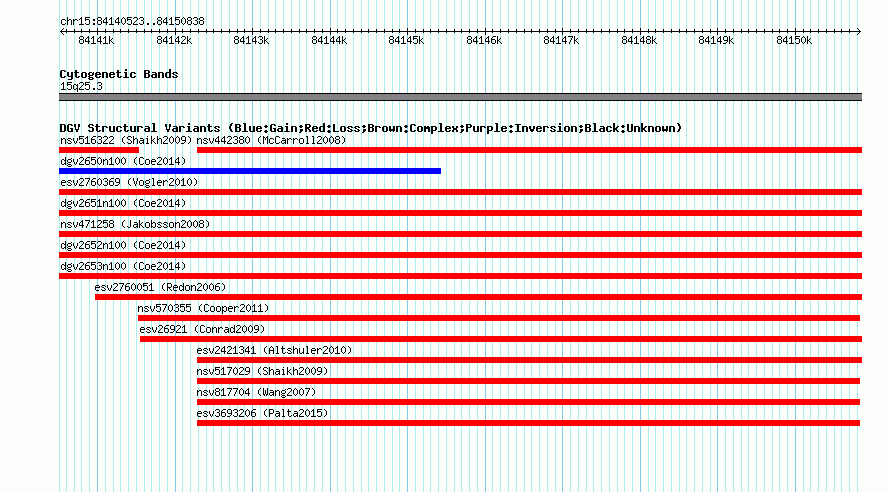Select the nsv516322 (Shaikh2009) red loss bar
The width and height of the screenshot is (890, 492).
click(x=99, y=150)
